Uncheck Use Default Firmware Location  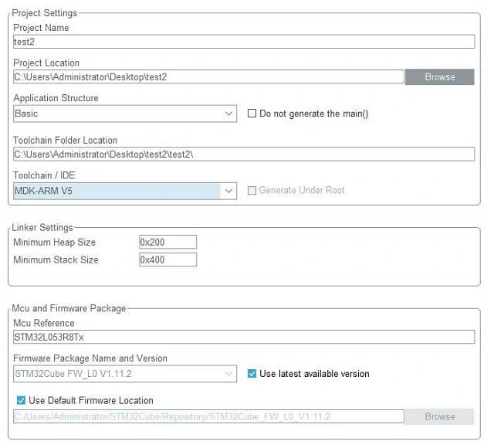pos(21,400)
